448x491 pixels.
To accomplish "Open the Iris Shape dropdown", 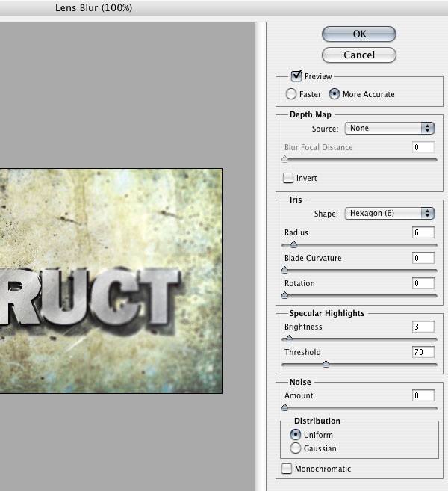I will [x=390, y=214].
